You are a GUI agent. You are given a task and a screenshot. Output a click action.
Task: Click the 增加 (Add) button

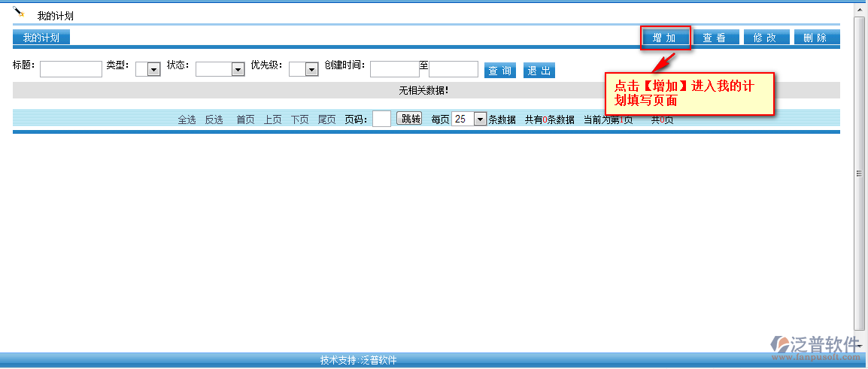pyautogui.click(x=664, y=38)
